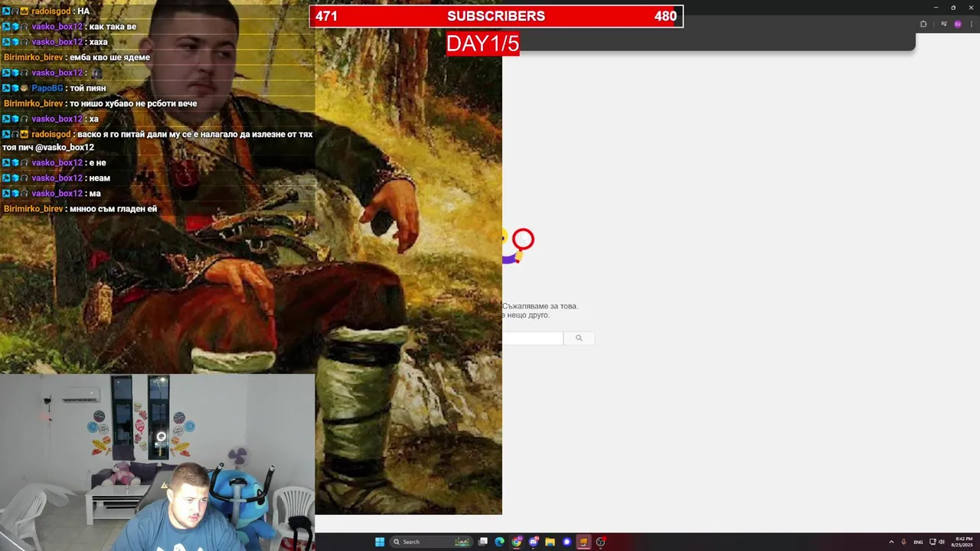Click chat message 'мнноо съм гладен ей'

point(113,209)
